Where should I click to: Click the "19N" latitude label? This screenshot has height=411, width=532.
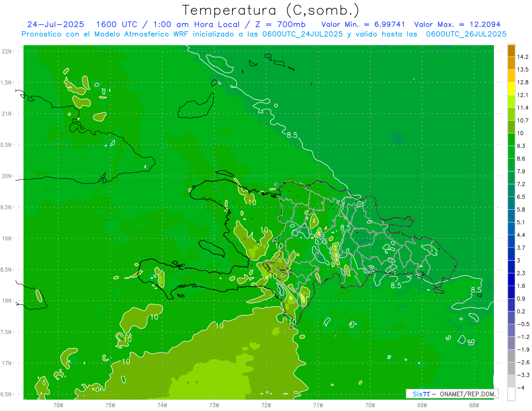pos(7,238)
